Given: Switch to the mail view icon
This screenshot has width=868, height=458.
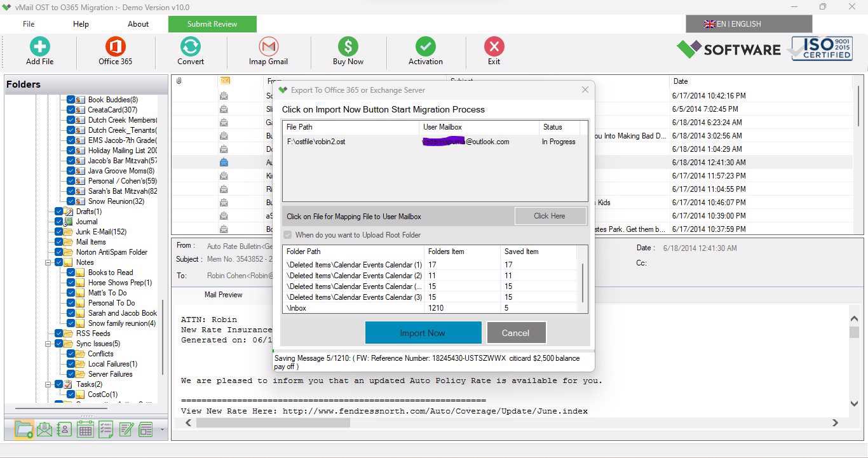Looking at the screenshot, I should 44,429.
